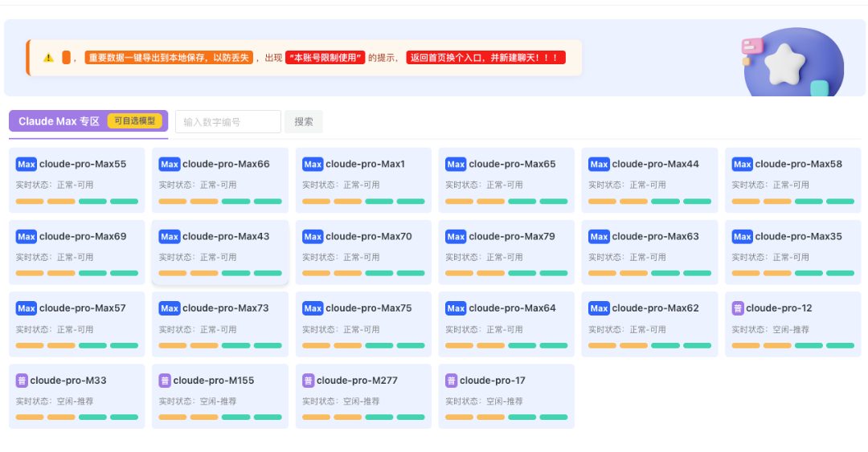This screenshot has width=868, height=452.
Task: Click 实时状态: 空闲-推荐 on cloude-pro-12
Action: click(771, 330)
